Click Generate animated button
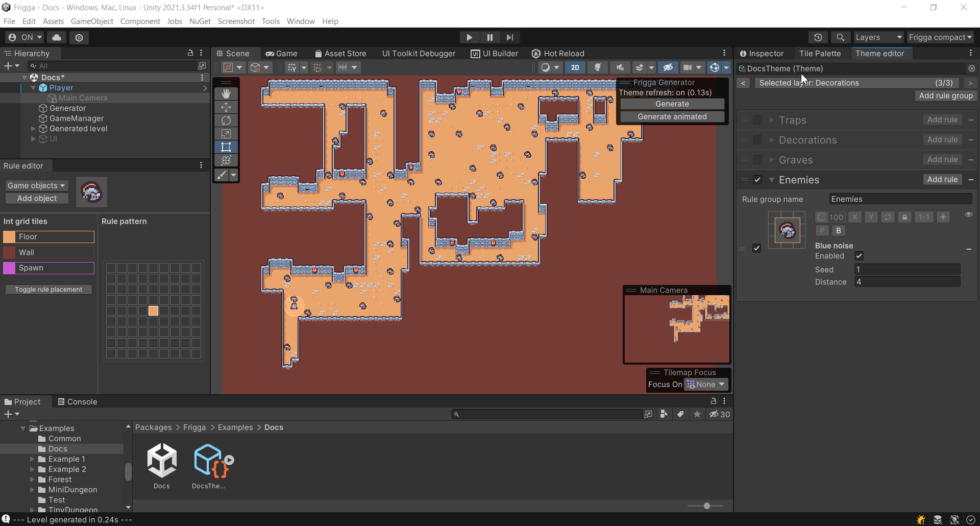This screenshot has height=526, width=980. [672, 116]
